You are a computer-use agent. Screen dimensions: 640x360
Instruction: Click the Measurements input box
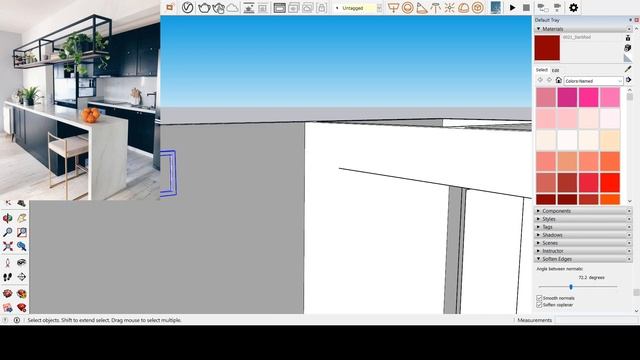click(596, 320)
